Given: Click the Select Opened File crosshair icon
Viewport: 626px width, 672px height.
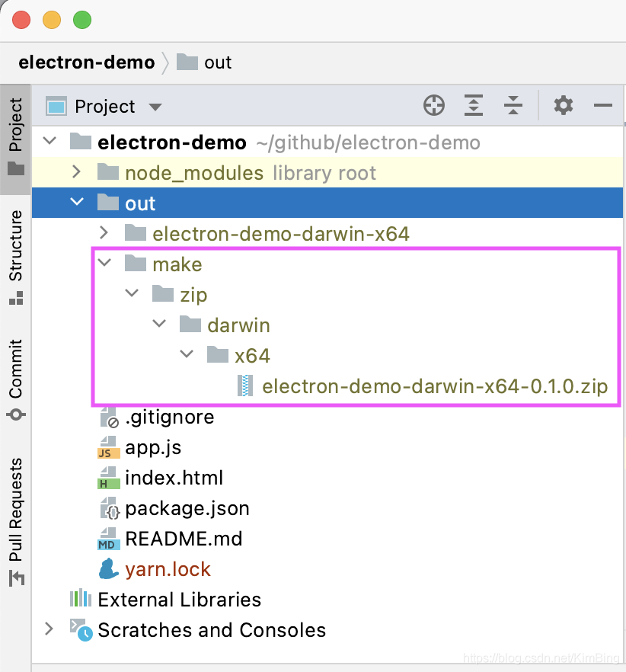Looking at the screenshot, I should 433,106.
